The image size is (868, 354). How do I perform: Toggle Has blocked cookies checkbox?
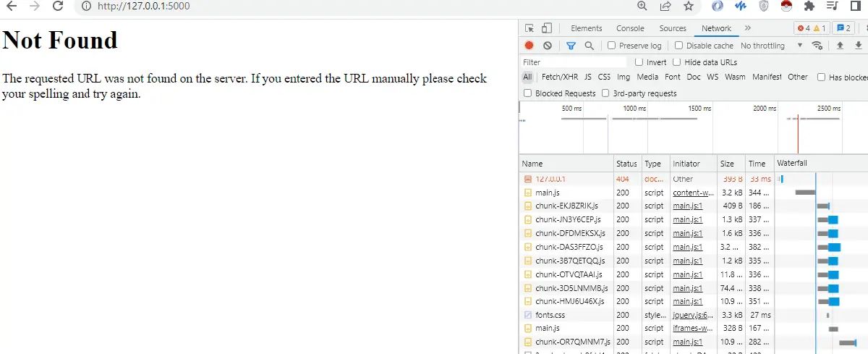(821, 77)
